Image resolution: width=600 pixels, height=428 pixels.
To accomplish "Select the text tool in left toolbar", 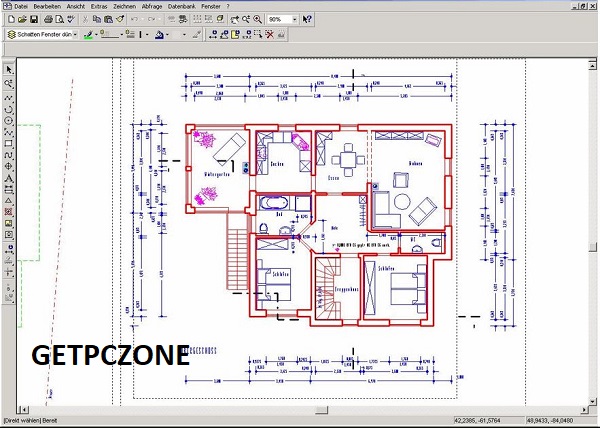I will click(x=9, y=178).
